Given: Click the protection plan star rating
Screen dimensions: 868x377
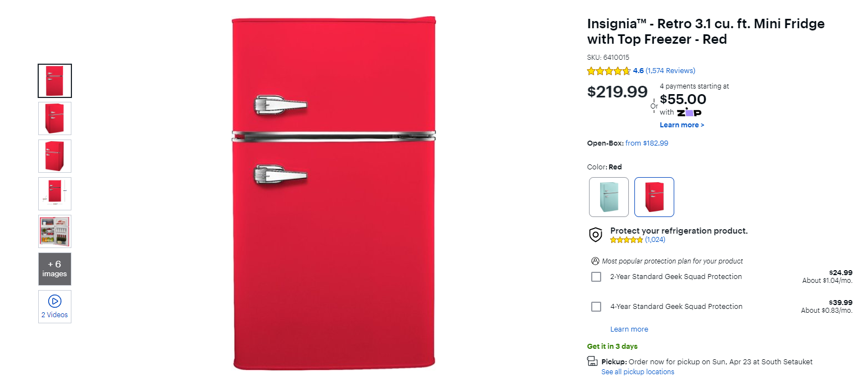Looking at the screenshot, I should [627, 240].
